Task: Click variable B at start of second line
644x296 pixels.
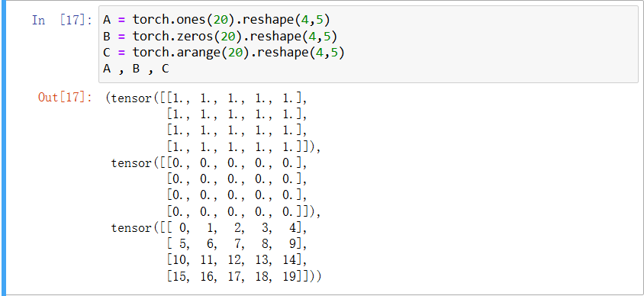Action: pyautogui.click(x=107, y=36)
